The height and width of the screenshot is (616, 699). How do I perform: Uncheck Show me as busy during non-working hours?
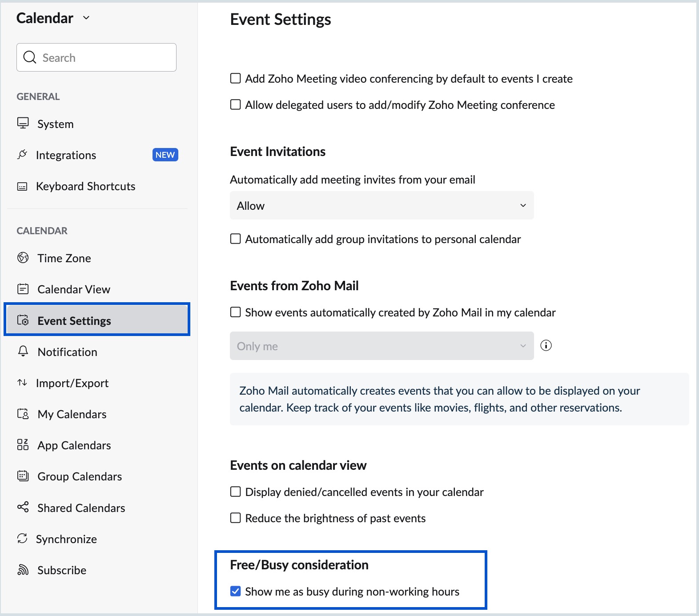pos(236,591)
